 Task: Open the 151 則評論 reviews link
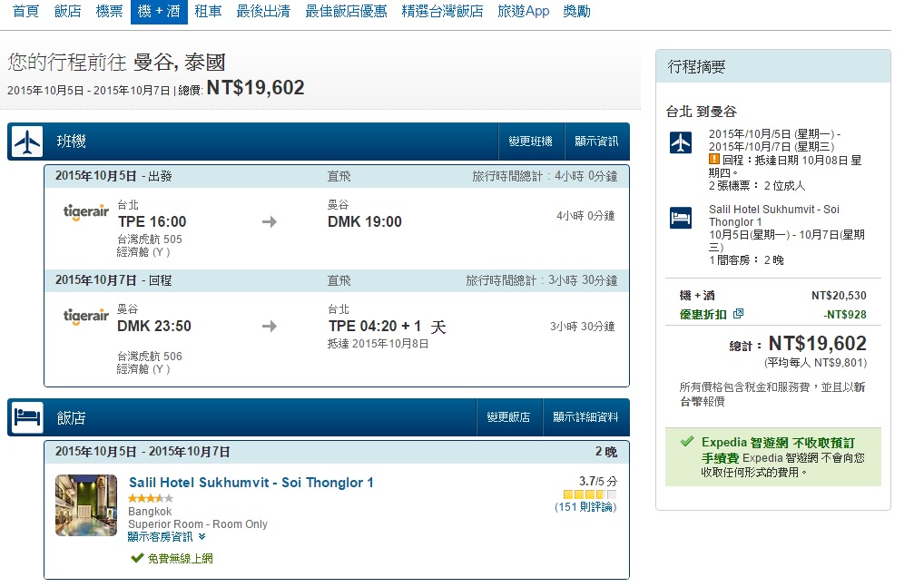[585, 507]
